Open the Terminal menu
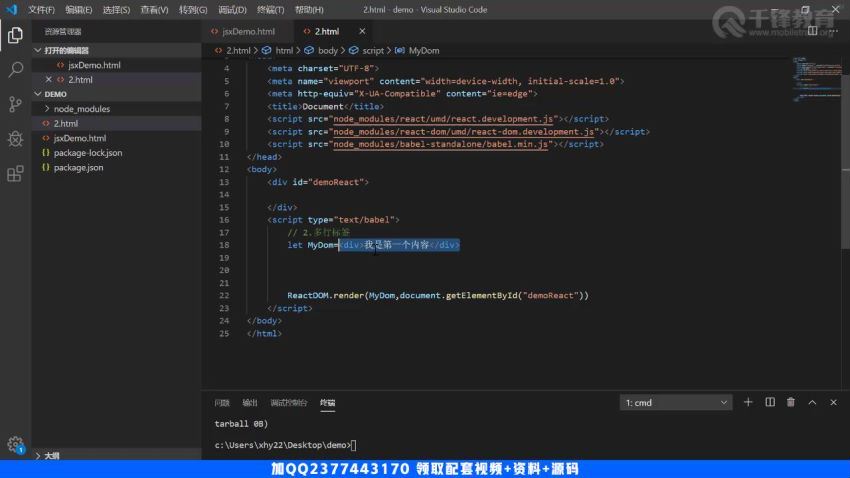 (x=271, y=10)
